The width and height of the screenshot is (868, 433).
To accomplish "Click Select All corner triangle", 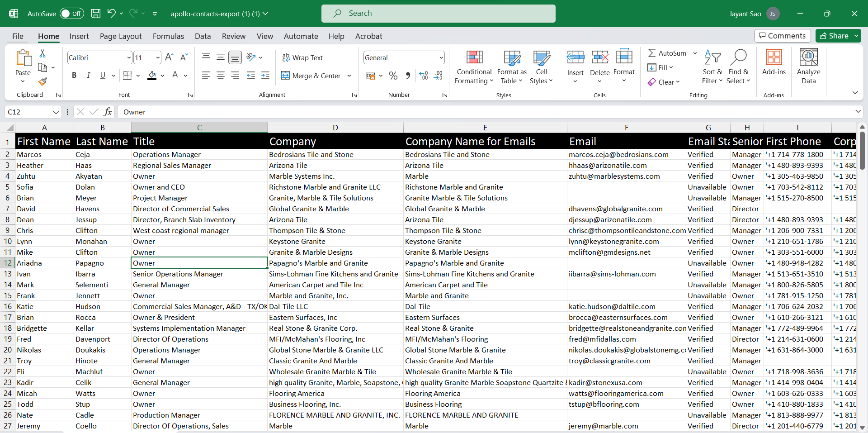I will click(10, 128).
